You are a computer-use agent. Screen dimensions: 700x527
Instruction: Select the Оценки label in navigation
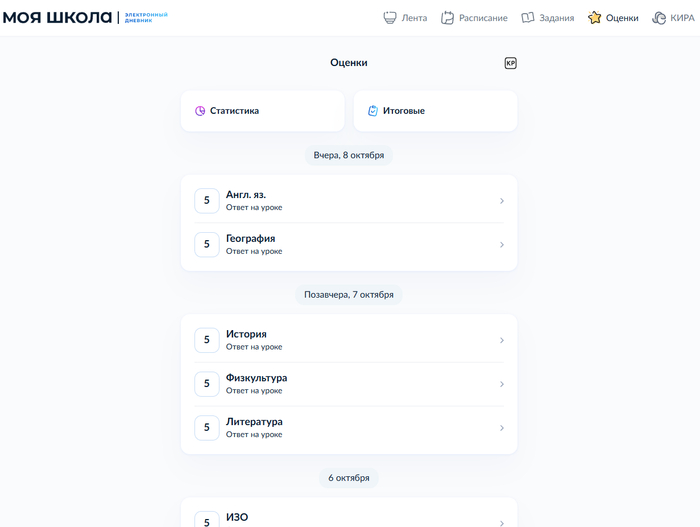click(x=622, y=18)
